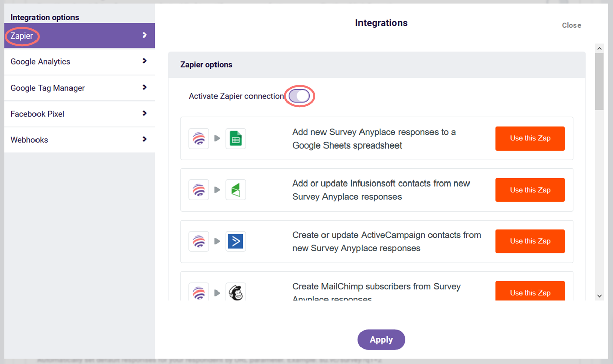Image resolution: width=613 pixels, height=364 pixels.
Task: Open the Facebook Pixel integration option
Action: click(x=79, y=114)
